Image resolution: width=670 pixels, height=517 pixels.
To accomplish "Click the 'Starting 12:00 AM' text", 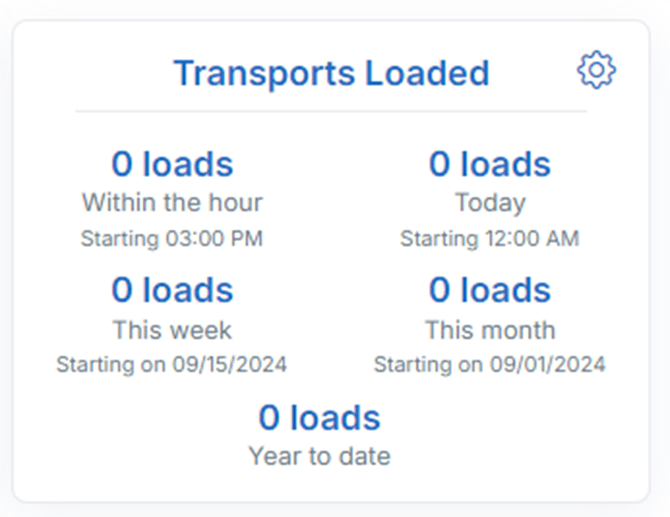I will coord(490,239).
